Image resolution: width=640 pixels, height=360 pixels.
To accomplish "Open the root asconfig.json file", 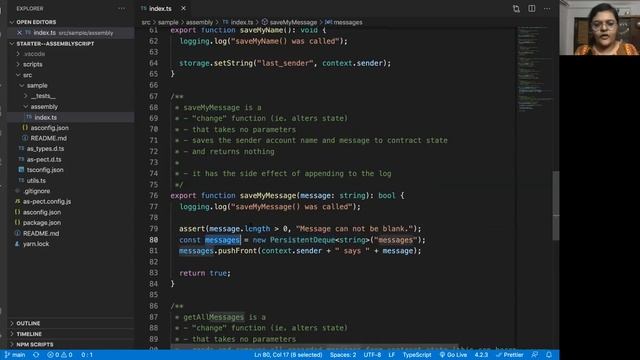I will pos(42,212).
